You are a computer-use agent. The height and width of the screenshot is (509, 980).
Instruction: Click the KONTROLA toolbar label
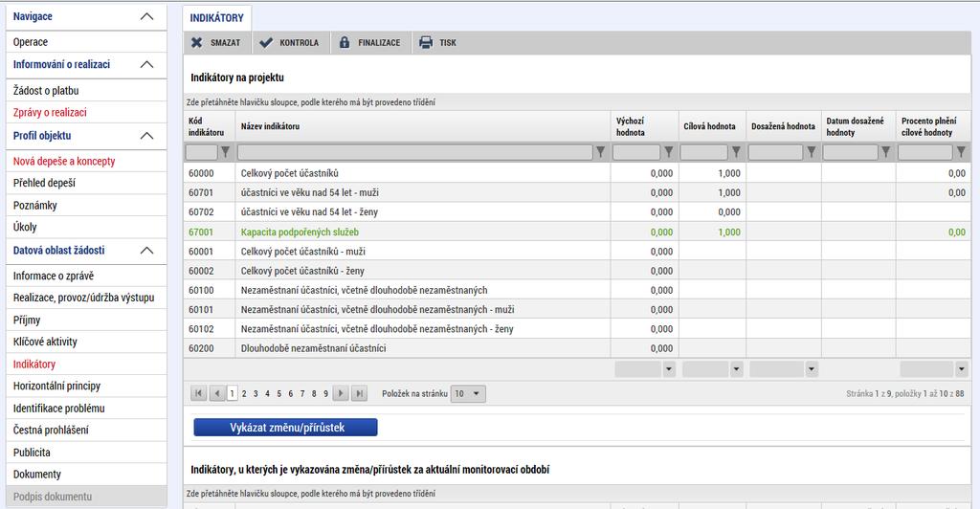coord(299,43)
